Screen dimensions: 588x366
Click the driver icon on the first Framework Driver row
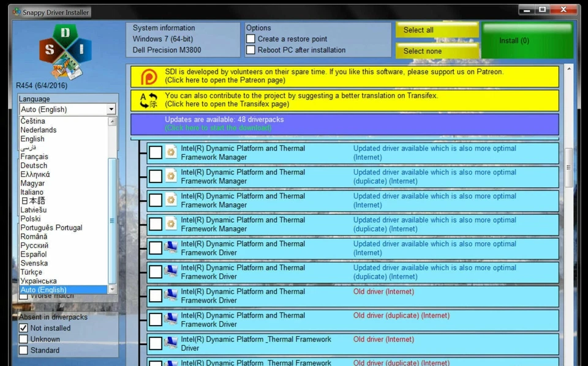click(170, 248)
